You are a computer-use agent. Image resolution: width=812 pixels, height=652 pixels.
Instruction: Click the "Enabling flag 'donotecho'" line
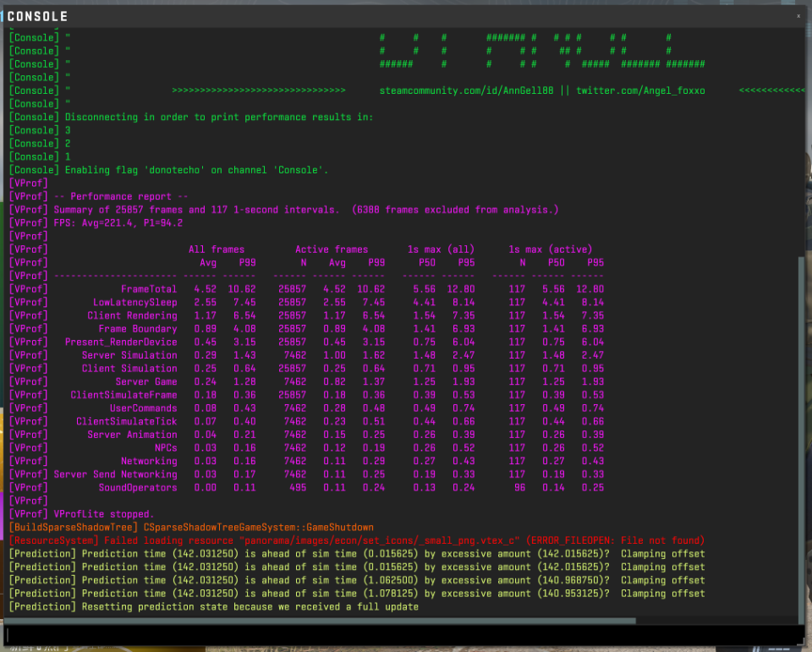[x=169, y=170]
